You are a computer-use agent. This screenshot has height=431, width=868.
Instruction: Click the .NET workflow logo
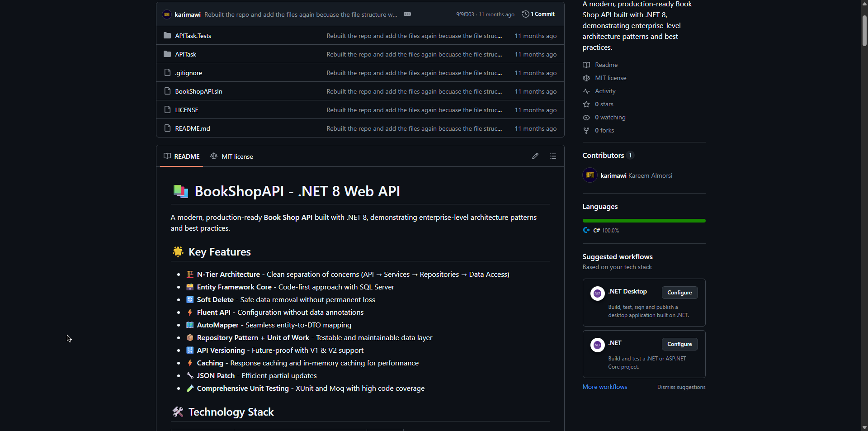pos(598,345)
